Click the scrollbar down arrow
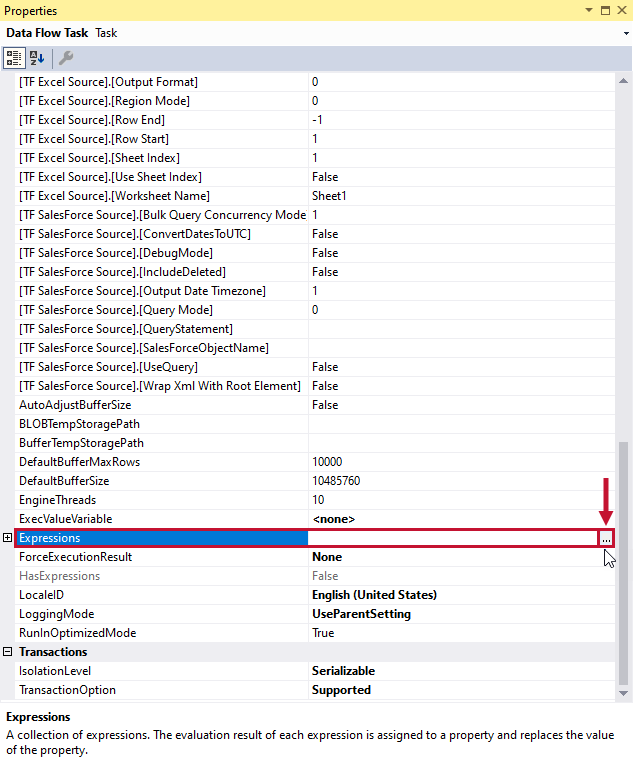633x765 pixels. pos(623,693)
